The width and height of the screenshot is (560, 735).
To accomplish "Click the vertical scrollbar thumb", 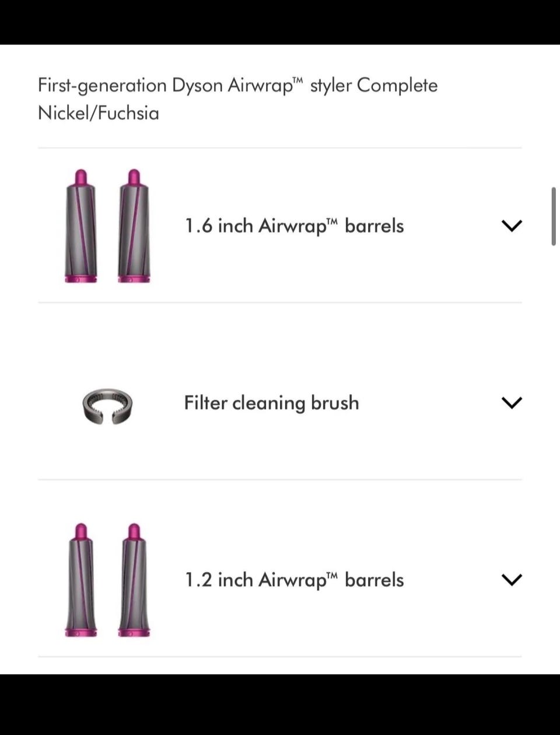I will (x=554, y=217).
